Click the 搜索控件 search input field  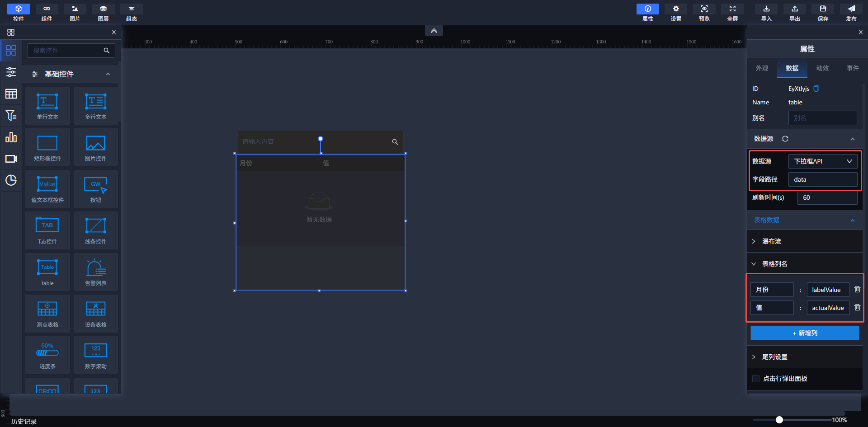[66, 51]
